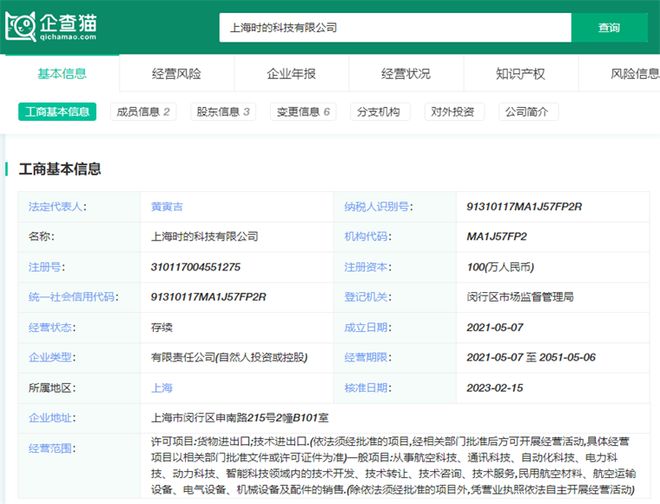
Task: Click the 注册资本 label
Action: (x=367, y=267)
